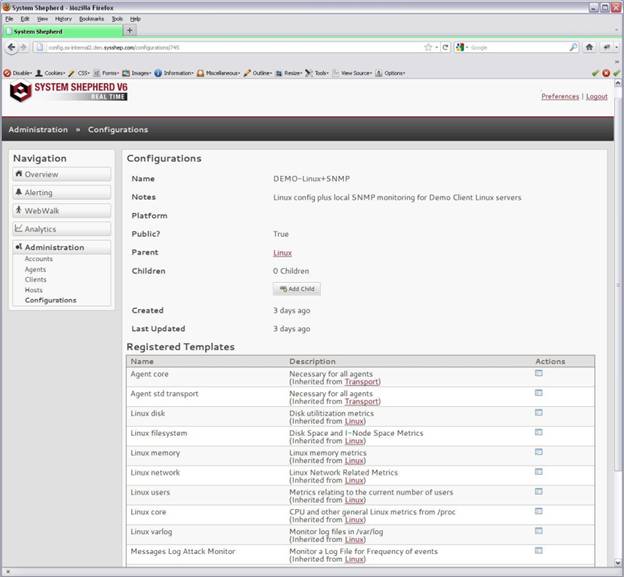Open the Bookmarks menu
624x577 pixels.
tap(91, 19)
